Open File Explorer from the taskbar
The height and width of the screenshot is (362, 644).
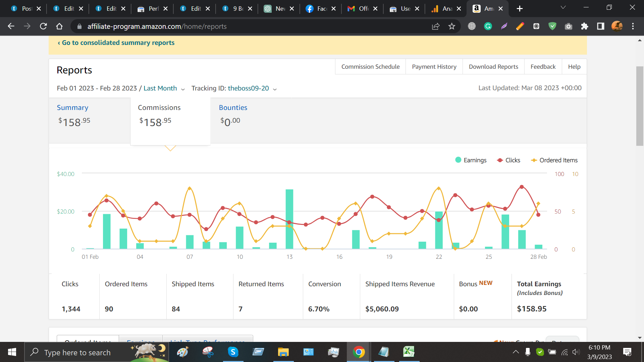(283, 352)
